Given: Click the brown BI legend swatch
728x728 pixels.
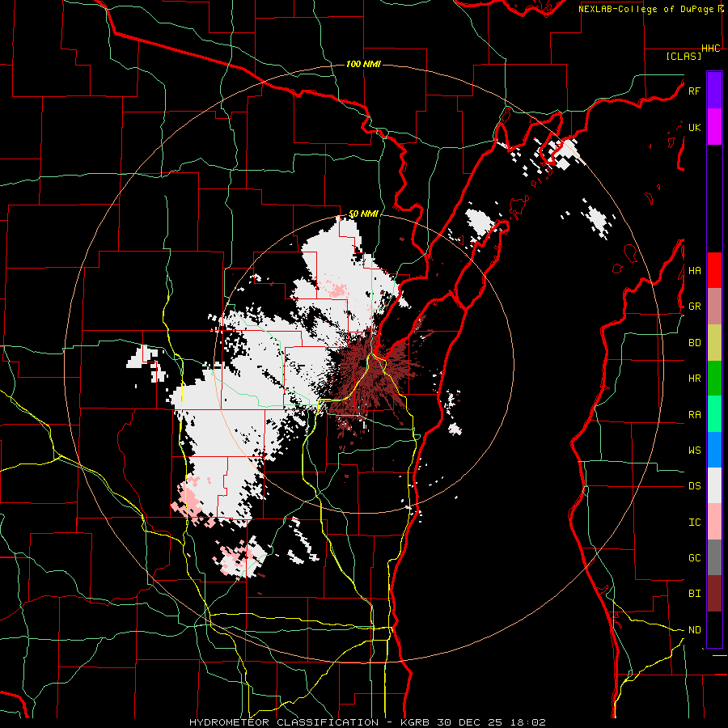Looking at the screenshot, I should [714, 594].
